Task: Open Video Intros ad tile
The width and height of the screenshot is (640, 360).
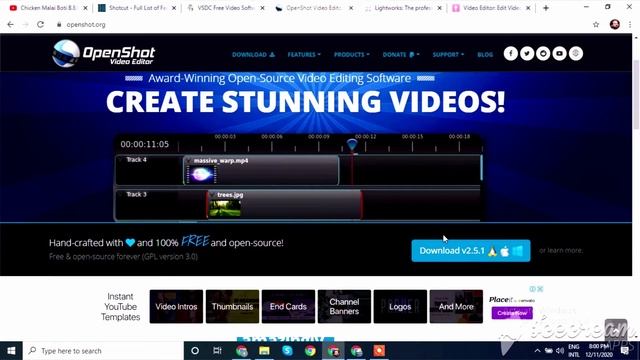Action: pos(176,307)
